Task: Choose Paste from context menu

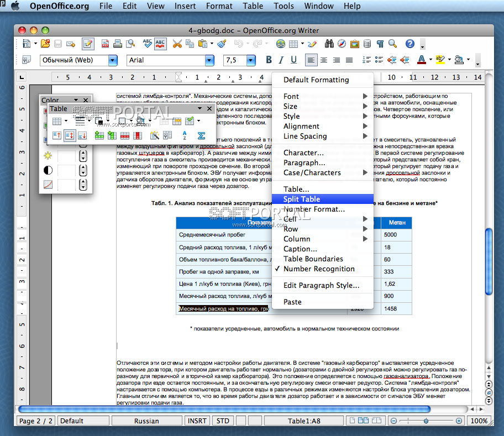Action: [322, 302]
